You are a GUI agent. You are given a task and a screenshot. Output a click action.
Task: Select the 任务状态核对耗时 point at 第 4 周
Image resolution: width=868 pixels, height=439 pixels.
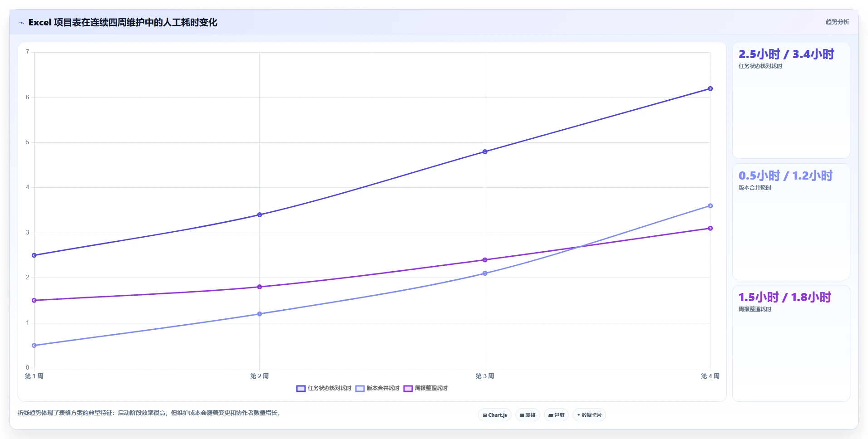pyautogui.click(x=710, y=88)
